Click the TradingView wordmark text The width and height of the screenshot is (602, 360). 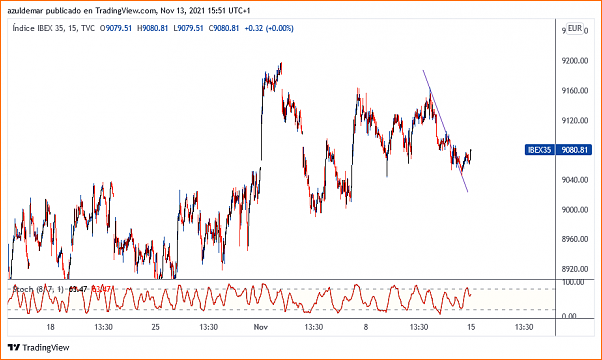point(46,348)
